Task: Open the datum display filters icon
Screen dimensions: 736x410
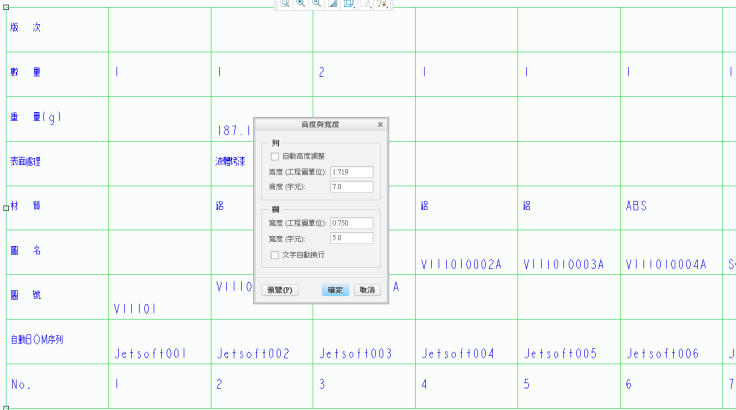Action: tap(382, 4)
